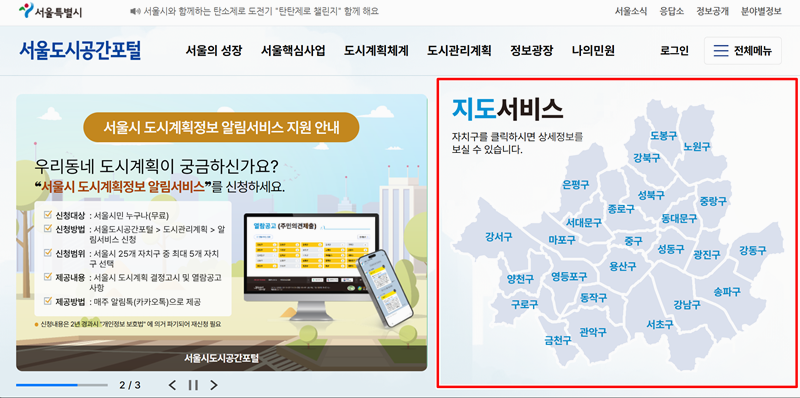Open 정보광장 menu

click(x=531, y=51)
